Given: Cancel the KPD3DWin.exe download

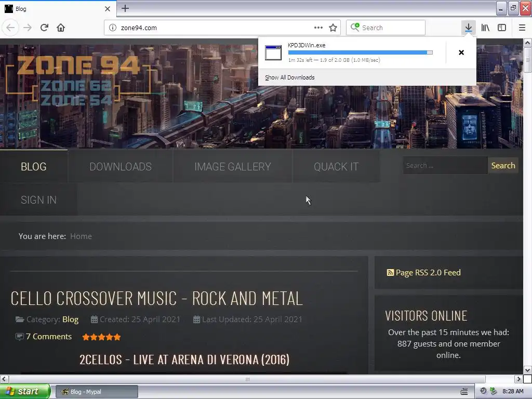Looking at the screenshot, I should tap(461, 52).
